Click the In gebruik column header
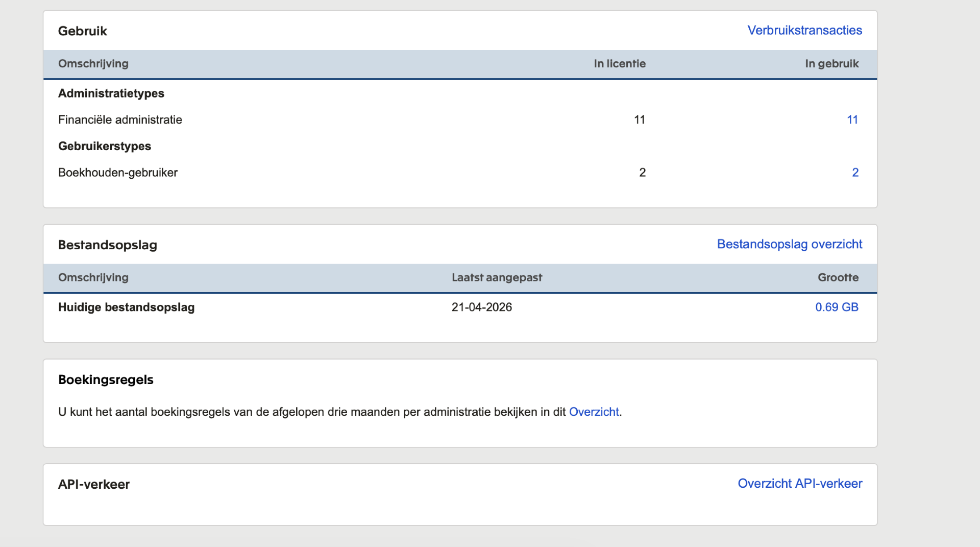Screen dimensions: 980x547 (x=831, y=64)
